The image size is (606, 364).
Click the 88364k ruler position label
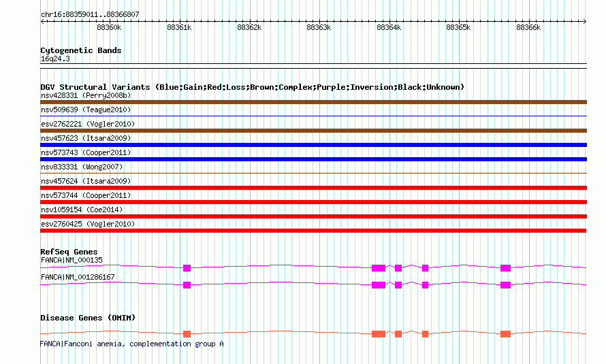tap(389, 27)
